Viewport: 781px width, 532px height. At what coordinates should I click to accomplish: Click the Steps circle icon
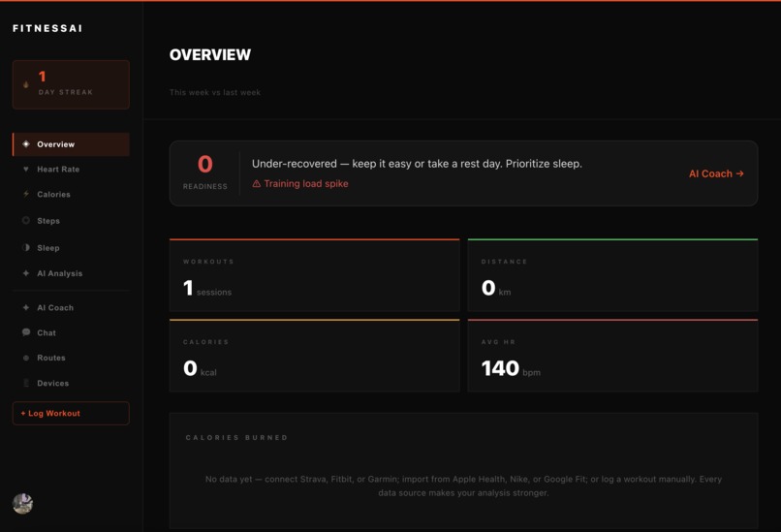(26, 220)
